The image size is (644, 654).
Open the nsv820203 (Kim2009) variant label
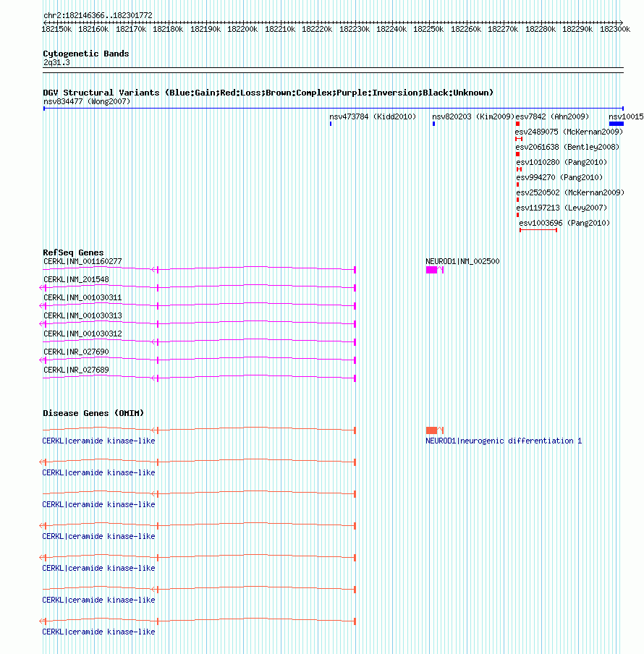pos(473,116)
